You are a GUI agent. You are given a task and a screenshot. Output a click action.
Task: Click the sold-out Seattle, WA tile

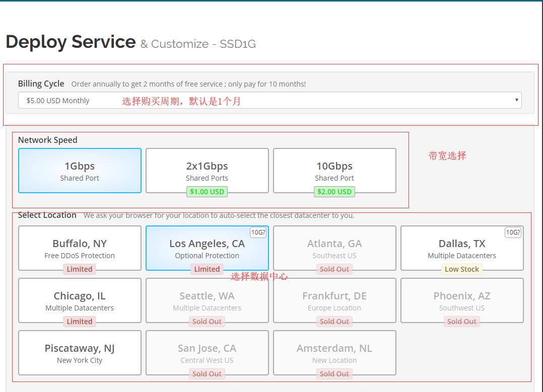(x=207, y=300)
